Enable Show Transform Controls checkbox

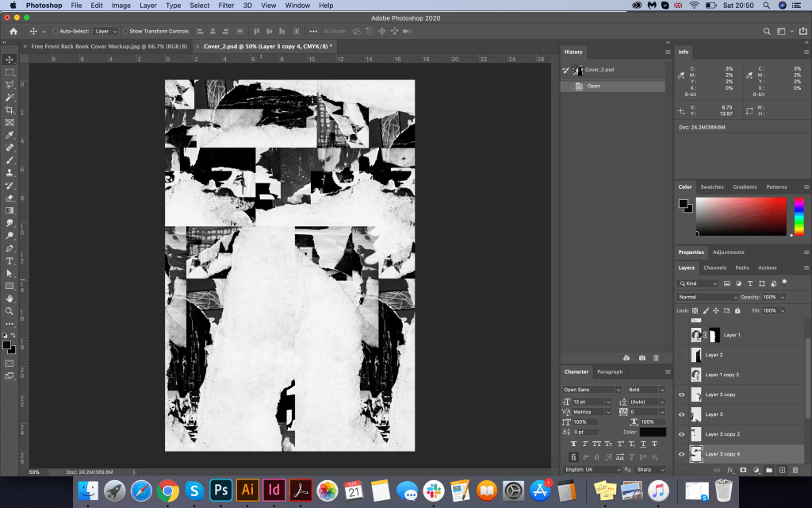pyautogui.click(x=125, y=31)
